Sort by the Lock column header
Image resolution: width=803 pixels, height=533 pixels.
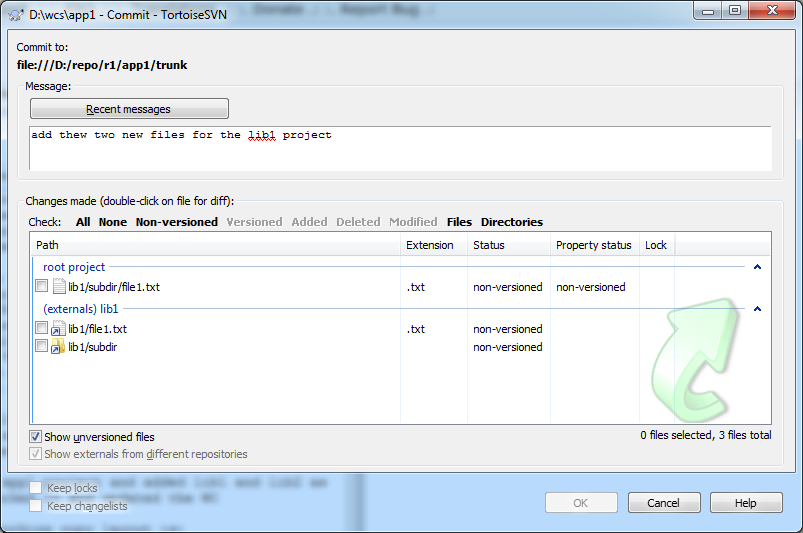click(x=657, y=245)
